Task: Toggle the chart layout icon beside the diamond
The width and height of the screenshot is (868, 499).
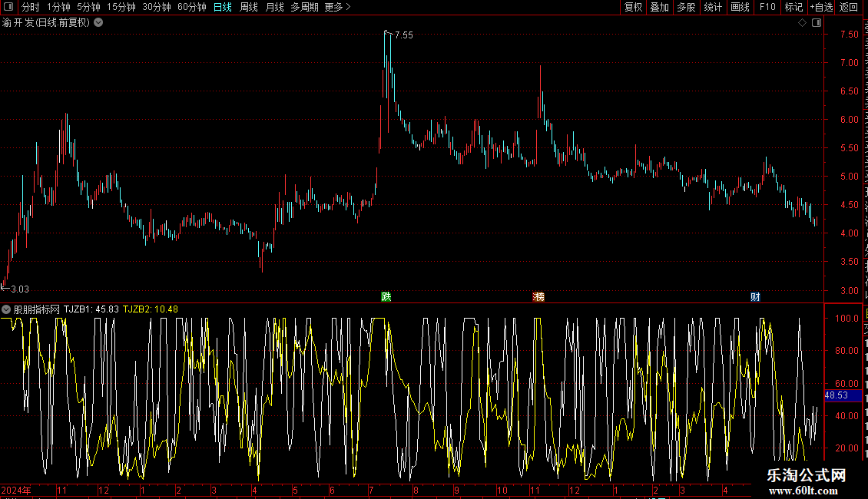Action: 817,23
